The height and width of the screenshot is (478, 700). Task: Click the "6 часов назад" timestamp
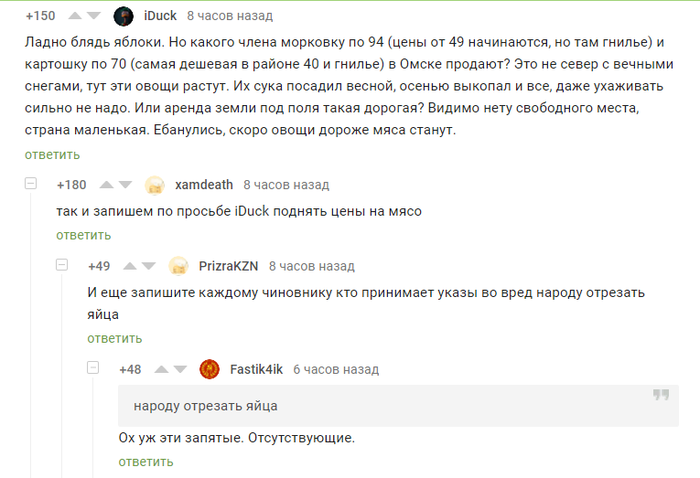coord(335,369)
